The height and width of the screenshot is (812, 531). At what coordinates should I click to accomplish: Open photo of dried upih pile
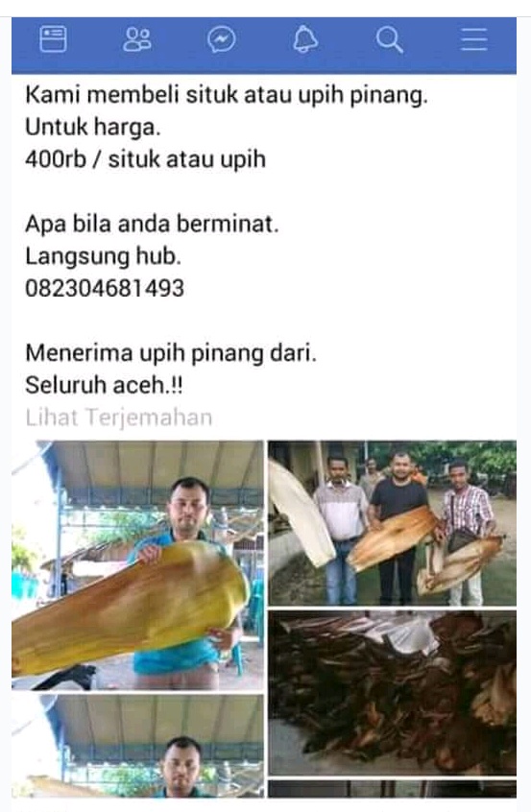tap(392, 693)
